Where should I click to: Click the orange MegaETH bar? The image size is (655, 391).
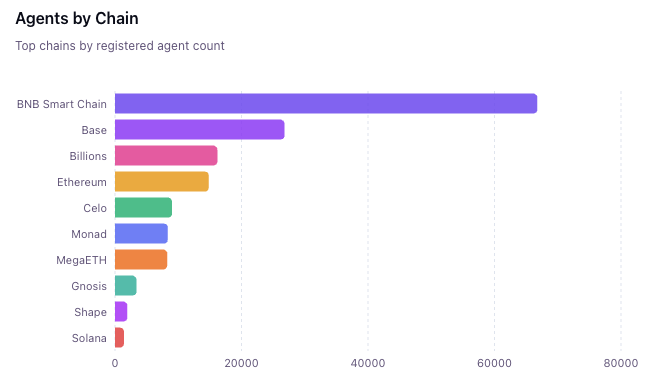141,259
